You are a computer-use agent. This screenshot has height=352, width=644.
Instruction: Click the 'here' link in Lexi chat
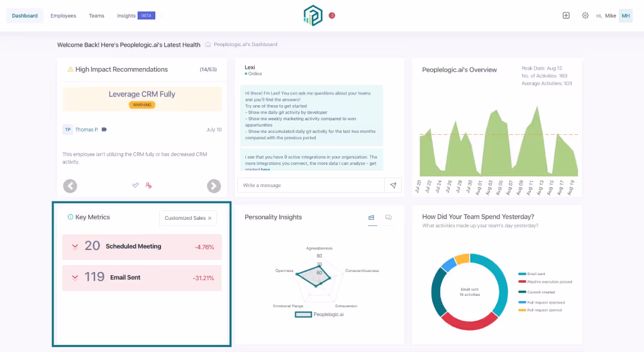click(x=265, y=169)
